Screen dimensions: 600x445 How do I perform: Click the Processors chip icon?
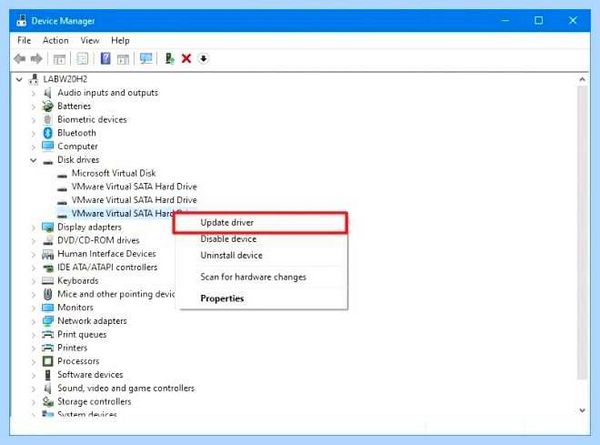point(48,361)
